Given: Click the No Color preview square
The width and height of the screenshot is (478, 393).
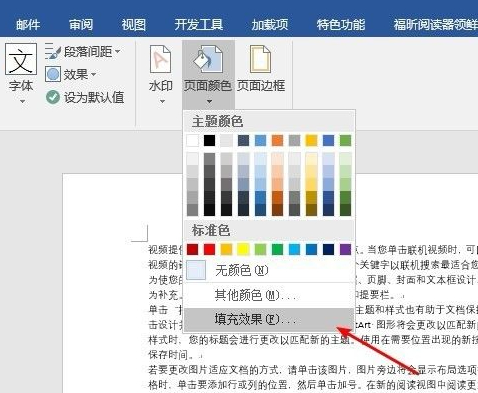Looking at the screenshot, I should pos(196,270).
